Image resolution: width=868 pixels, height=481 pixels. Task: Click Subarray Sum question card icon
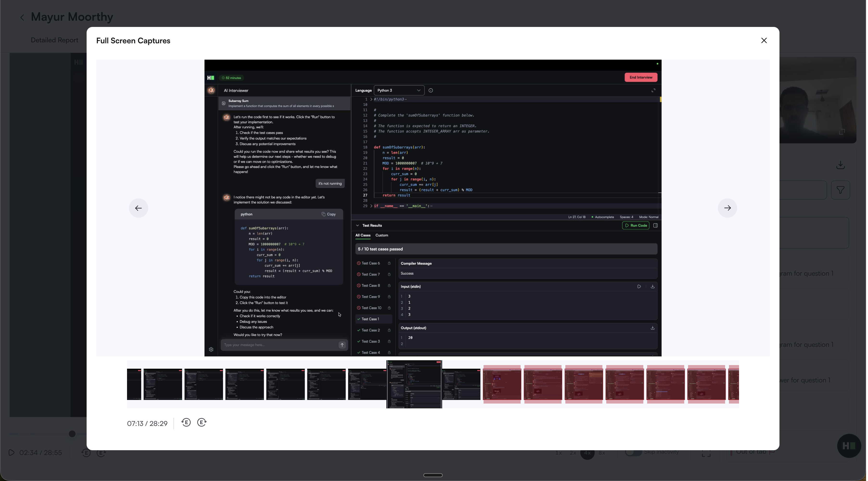click(224, 103)
